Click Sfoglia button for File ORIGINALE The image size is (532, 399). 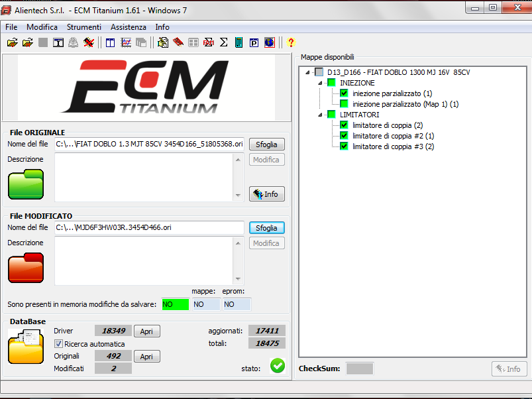[x=267, y=144]
